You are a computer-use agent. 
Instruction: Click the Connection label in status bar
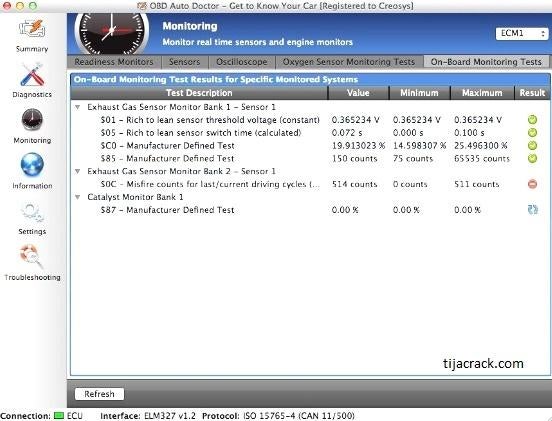tap(26, 416)
